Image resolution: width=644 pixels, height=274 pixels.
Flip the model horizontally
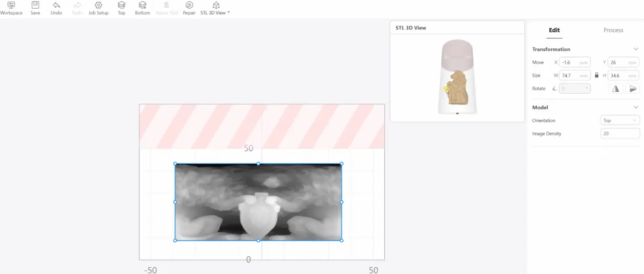[x=616, y=88]
